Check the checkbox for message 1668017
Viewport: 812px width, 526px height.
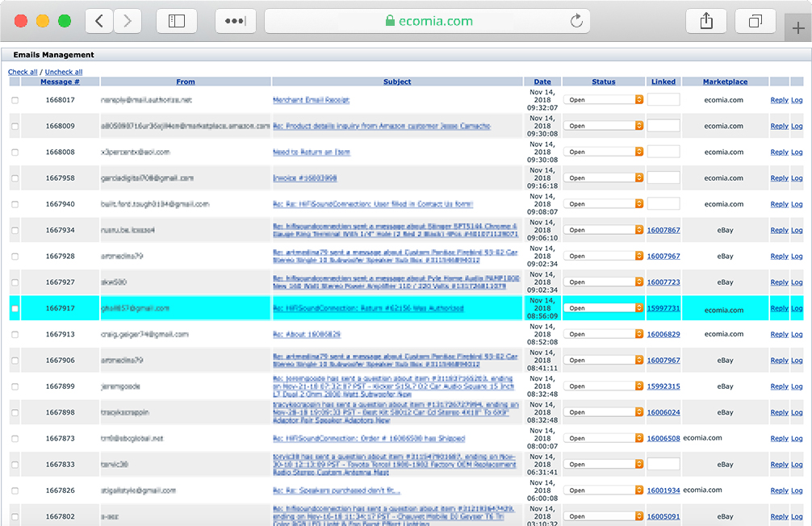(15, 100)
